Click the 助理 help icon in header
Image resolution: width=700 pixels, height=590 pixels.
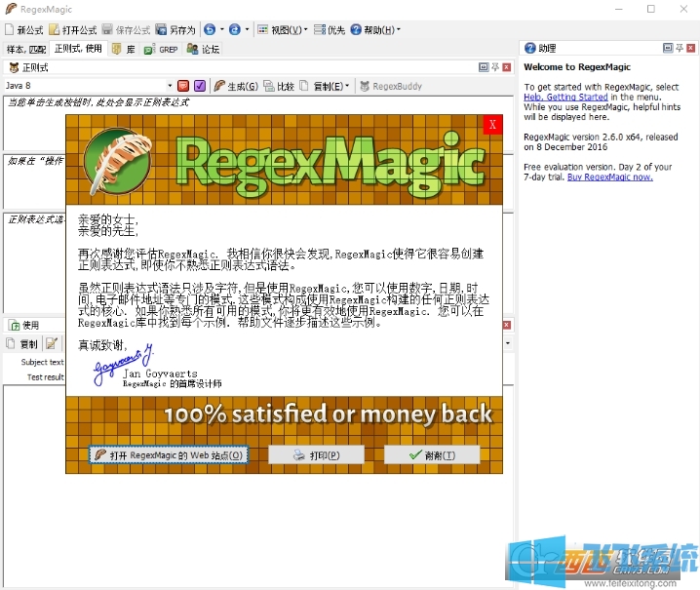(x=530, y=48)
